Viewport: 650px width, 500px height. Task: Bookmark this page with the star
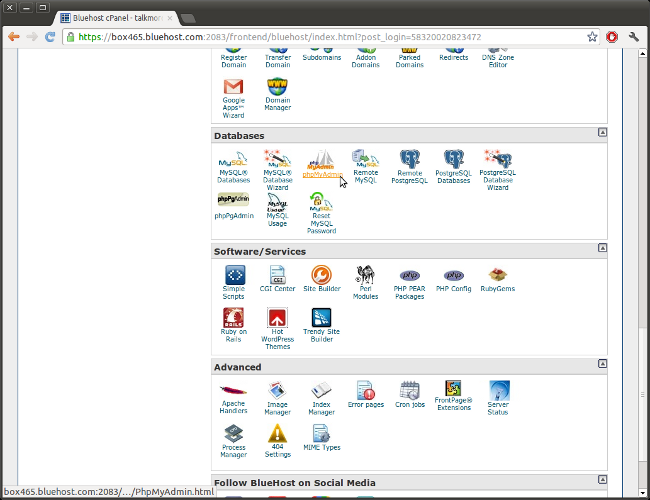[x=592, y=37]
